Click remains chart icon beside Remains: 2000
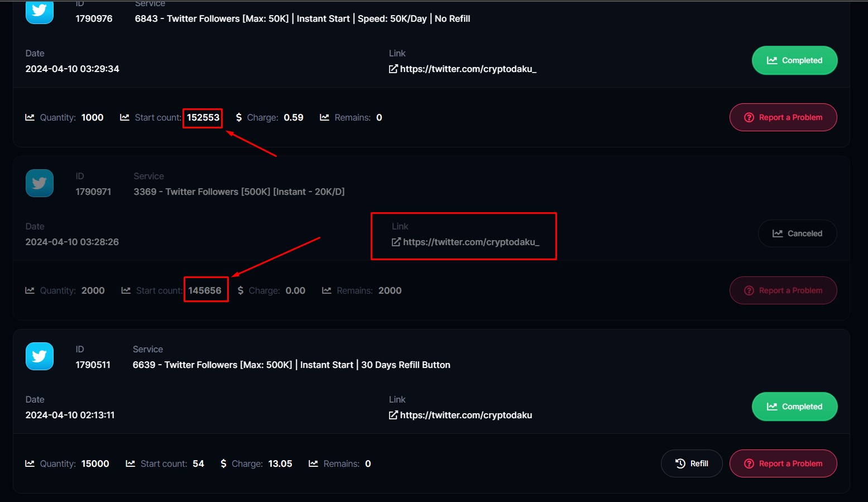The image size is (868, 502). 327,290
